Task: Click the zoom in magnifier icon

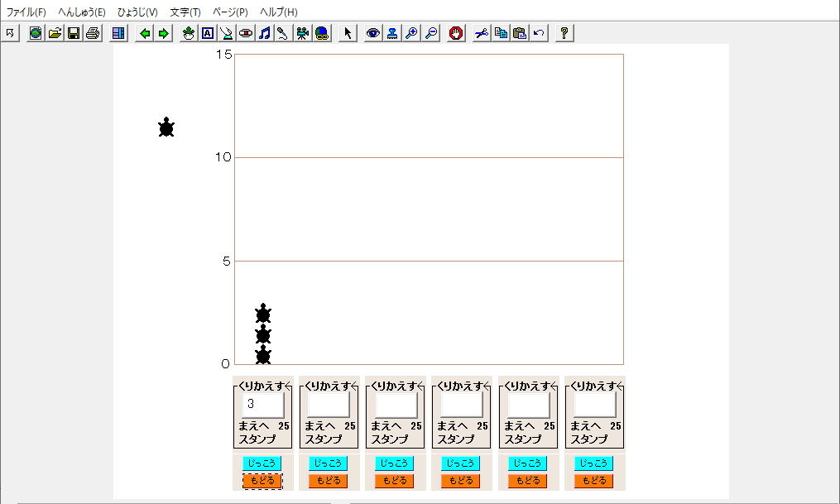Action: click(x=411, y=33)
